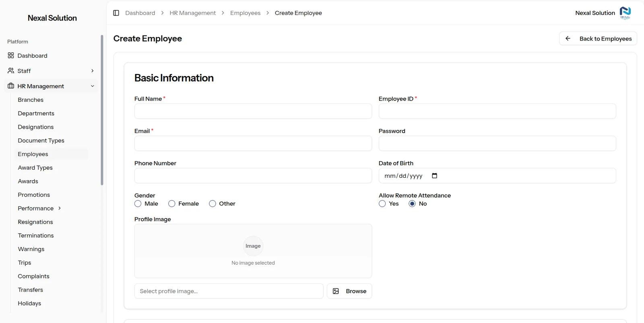Open Award Types in the sidebar

click(x=35, y=168)
